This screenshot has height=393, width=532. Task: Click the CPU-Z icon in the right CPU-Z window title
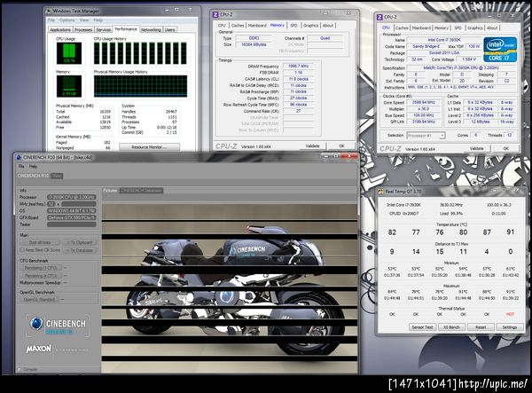tap(379, 17)
